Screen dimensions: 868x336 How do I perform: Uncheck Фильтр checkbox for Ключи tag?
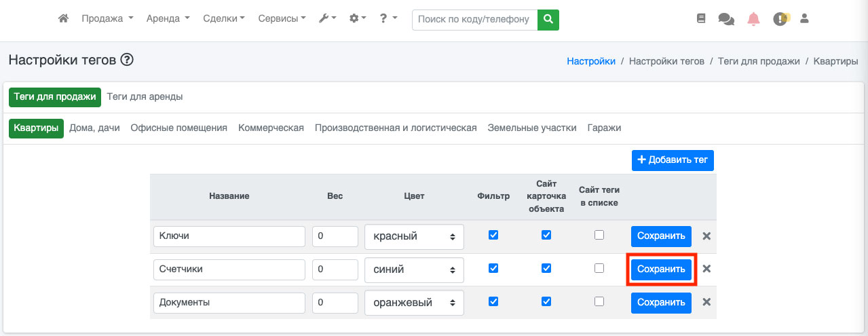pyautogui.click(x=493, y=235)
